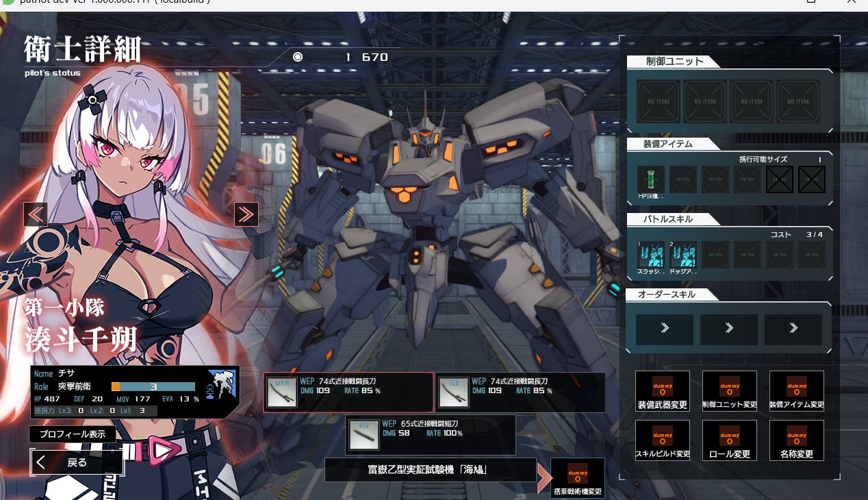Click the 携行可能サイズ carry size label
The height and width of the screenshot is (500, 868).
(x=763, y=159)
